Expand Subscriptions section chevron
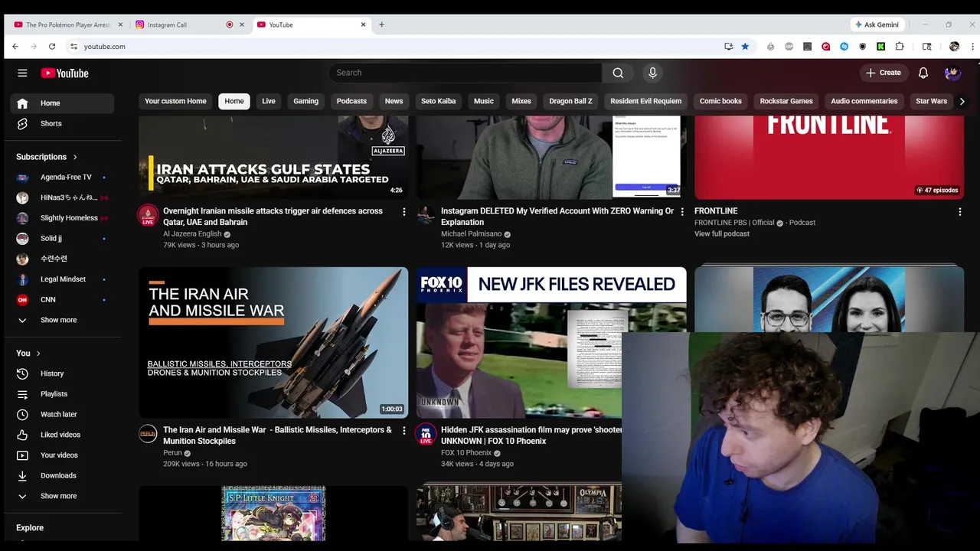 point(75,157)
